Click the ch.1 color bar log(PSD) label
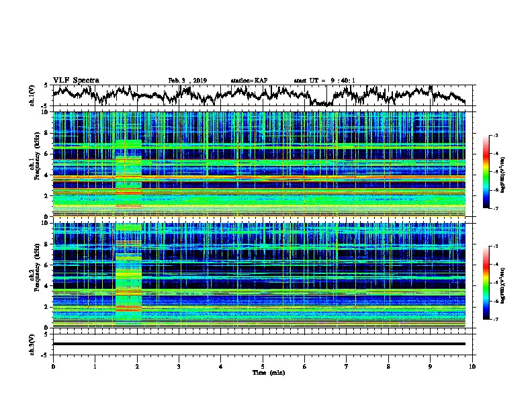The width and height of the screenshot is (532, 411). pos(503,175)
